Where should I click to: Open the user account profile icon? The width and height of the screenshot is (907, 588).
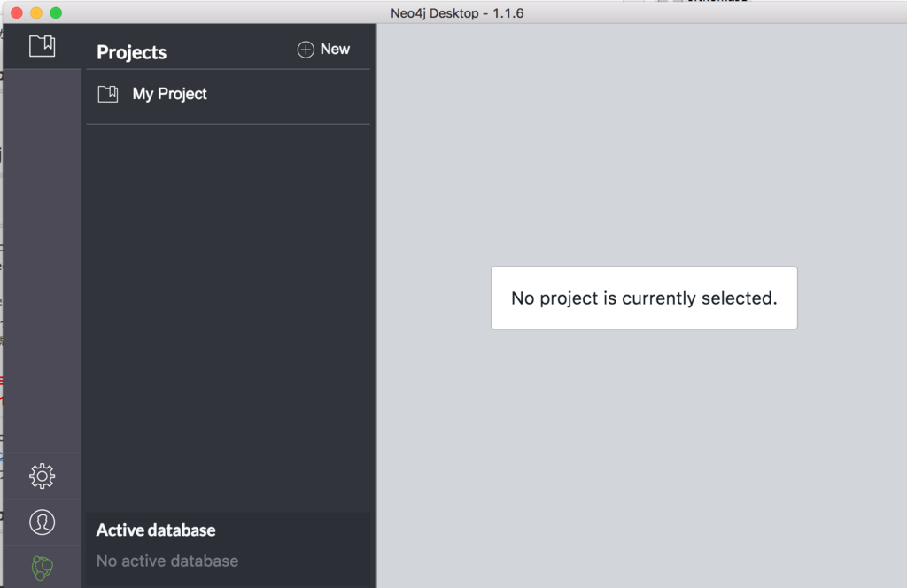[43, 522]
